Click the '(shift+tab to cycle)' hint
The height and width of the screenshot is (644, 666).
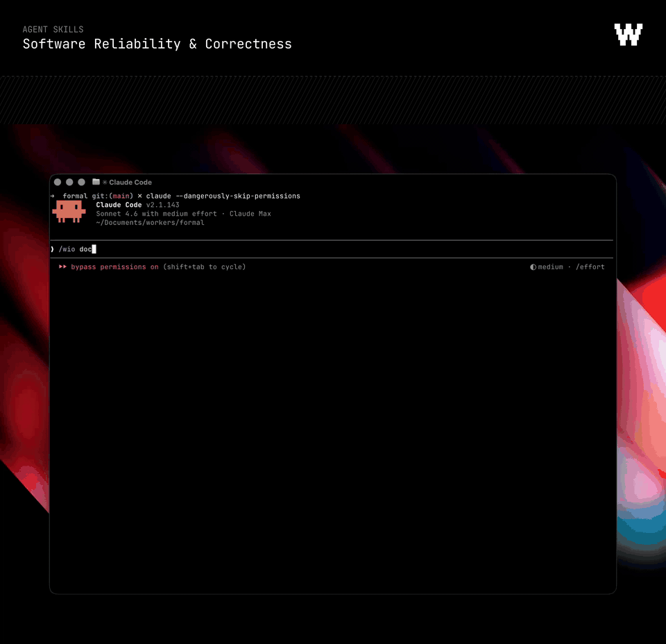pyautogui.click(x=204, y=266)
